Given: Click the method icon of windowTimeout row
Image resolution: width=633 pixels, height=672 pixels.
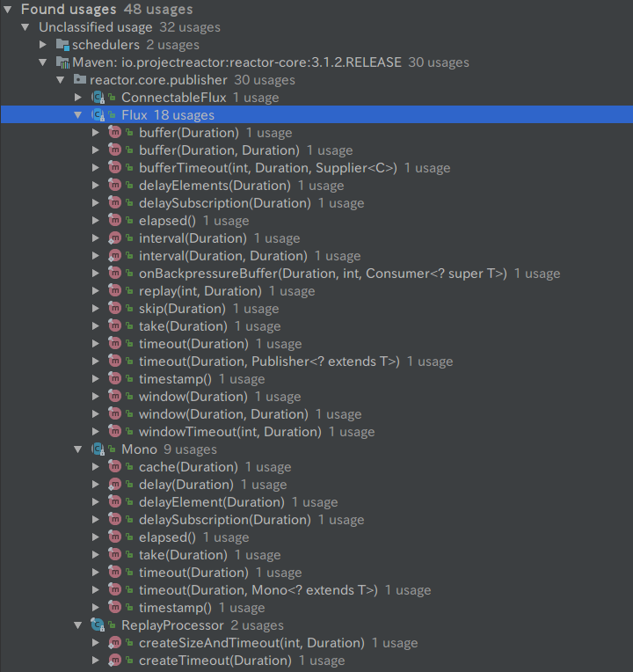Looking at the screenshot, I should (115, 432).
